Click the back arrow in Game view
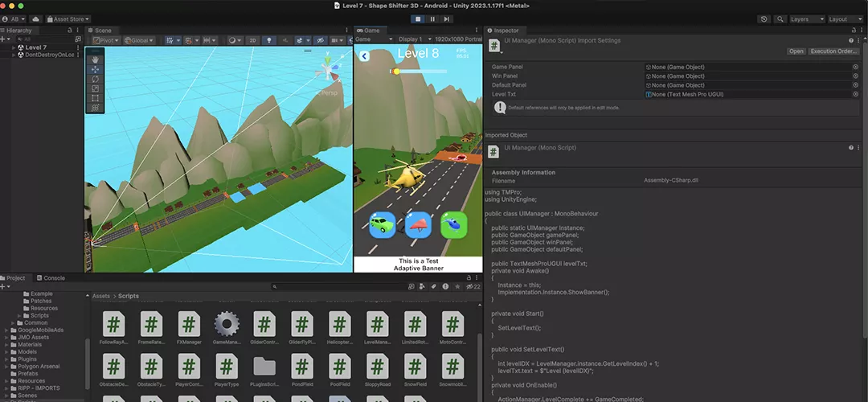 pos(364,56)
